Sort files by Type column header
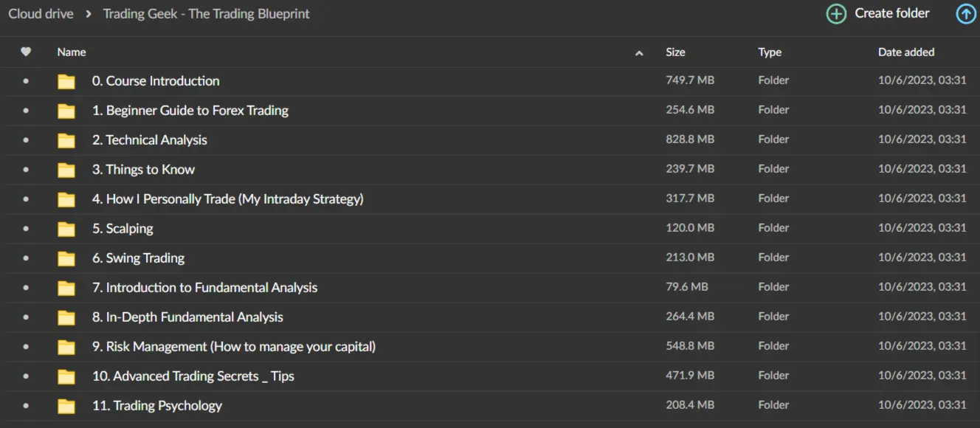The width and height of the screenshot is (980, 428). pyautogui.click(x=770, y=52)
